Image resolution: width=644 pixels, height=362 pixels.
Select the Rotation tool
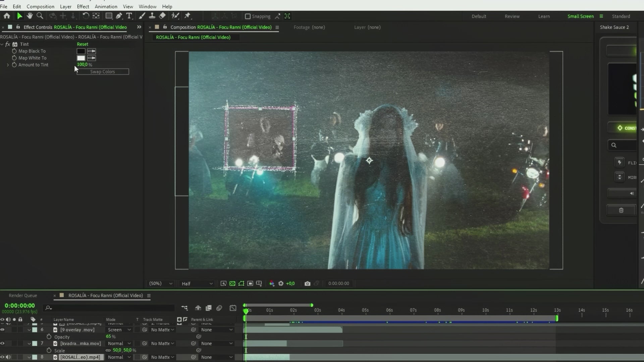pos(86,16)
